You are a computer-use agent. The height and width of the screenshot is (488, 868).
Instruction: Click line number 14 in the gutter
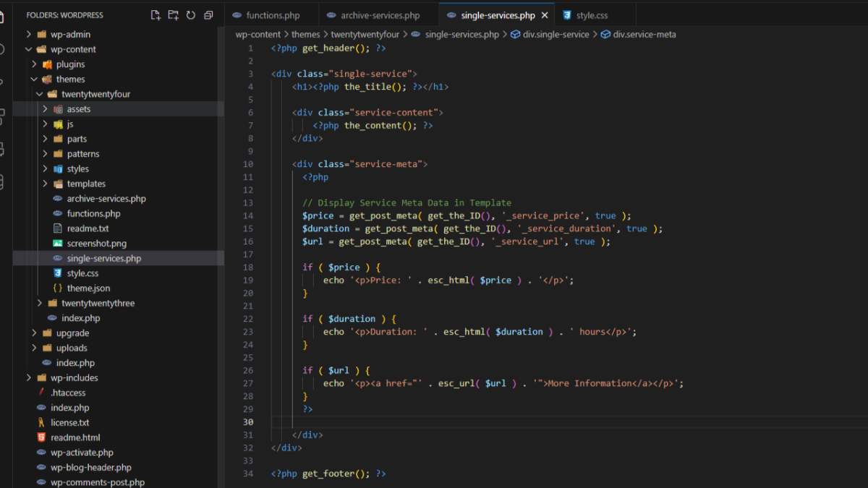(249, 215)
